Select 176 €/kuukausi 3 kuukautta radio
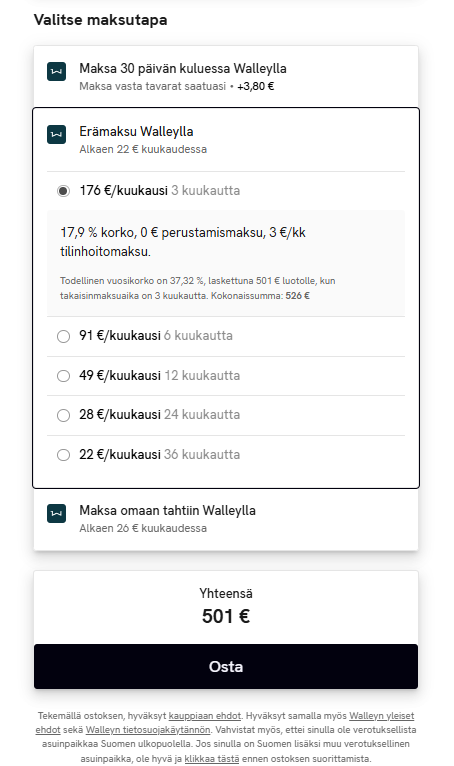Screen dimensions: 454x766 point(63,191)
